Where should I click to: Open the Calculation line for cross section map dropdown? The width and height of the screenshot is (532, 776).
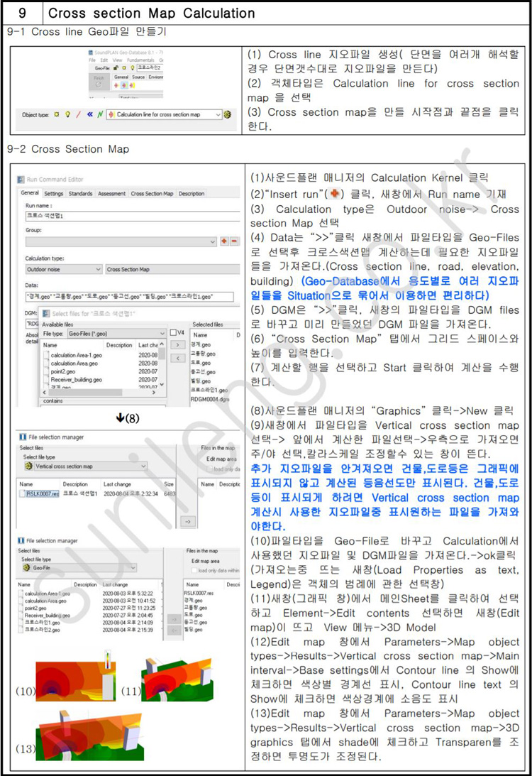coord(218,114)
